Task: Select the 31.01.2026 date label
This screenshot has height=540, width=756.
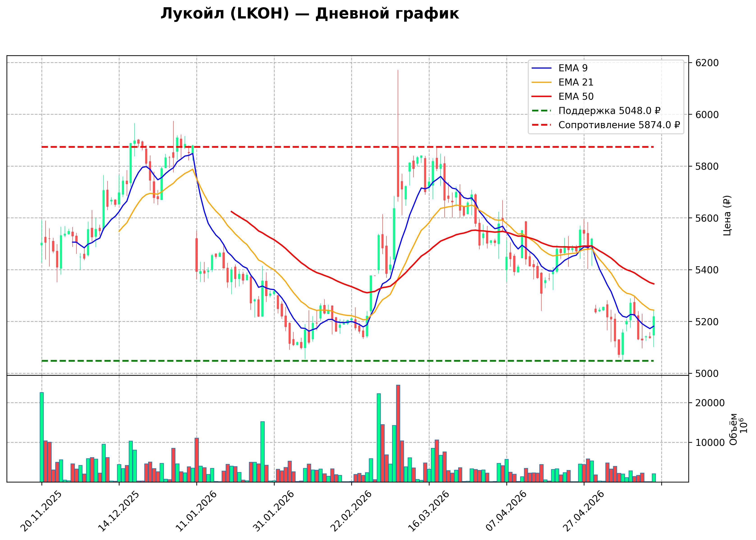Action: pyautogui.click(x=273, y=511)
